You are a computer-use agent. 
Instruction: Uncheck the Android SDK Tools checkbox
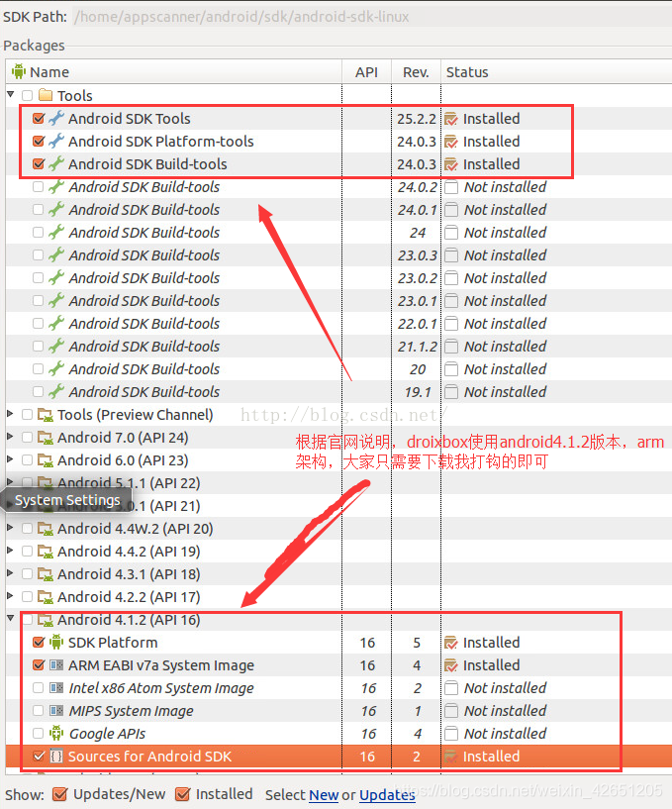pyautogui.click(x=39, y=118)
